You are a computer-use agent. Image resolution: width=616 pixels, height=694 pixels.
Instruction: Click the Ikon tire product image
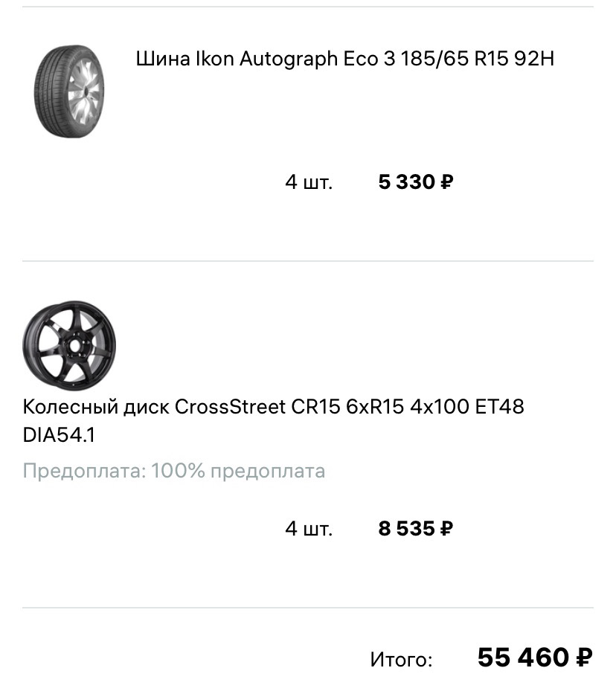[x=70, y=91]
